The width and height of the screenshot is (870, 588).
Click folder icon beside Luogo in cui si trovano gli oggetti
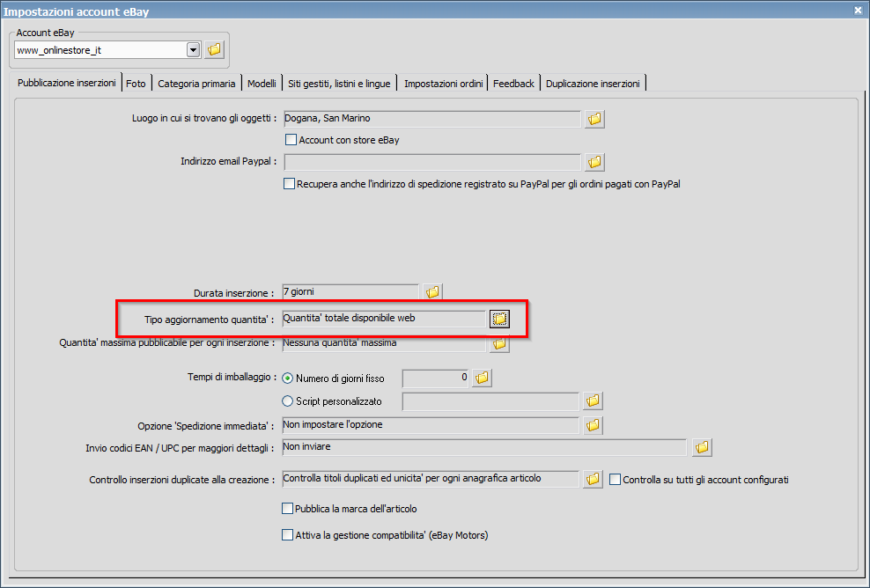coord(594,119)
